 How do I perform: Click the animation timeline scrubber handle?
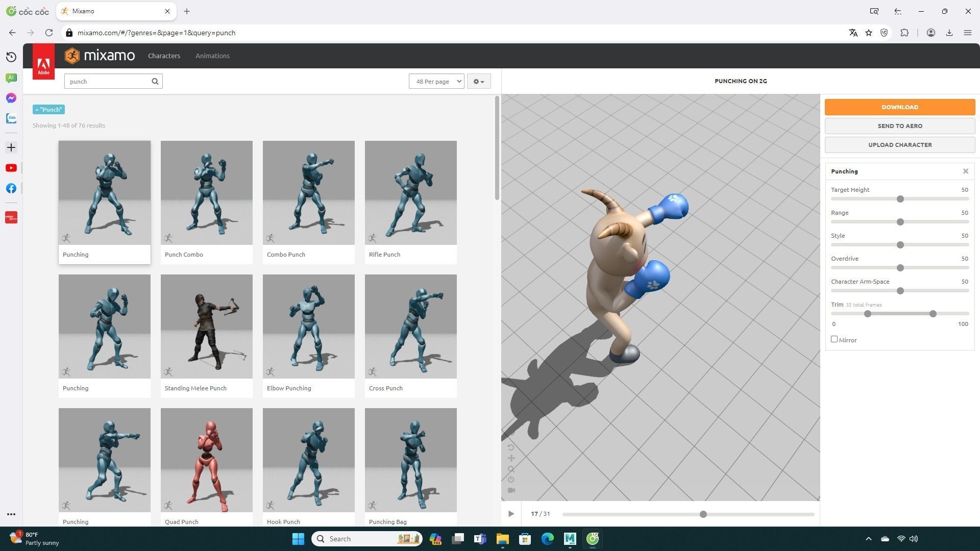coord(703,514)
